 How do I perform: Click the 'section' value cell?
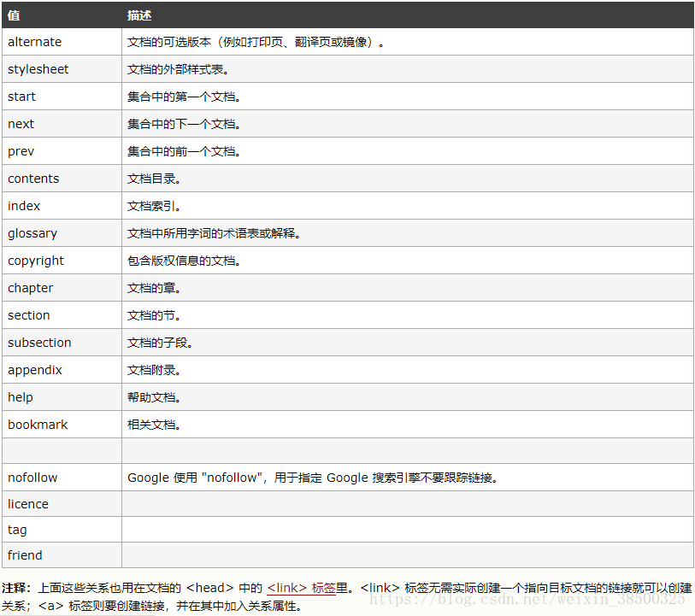pyautogui.click(x=62, y=315)
